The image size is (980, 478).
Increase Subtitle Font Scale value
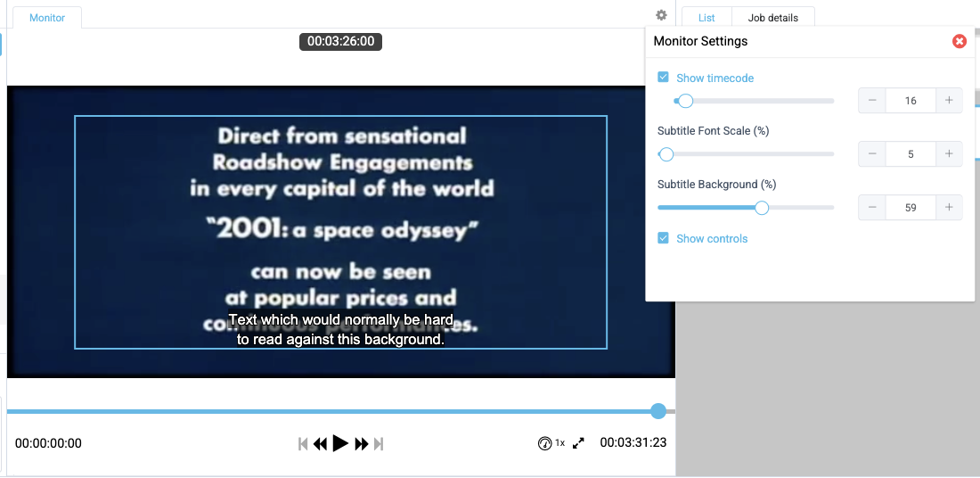click(949, 154)
